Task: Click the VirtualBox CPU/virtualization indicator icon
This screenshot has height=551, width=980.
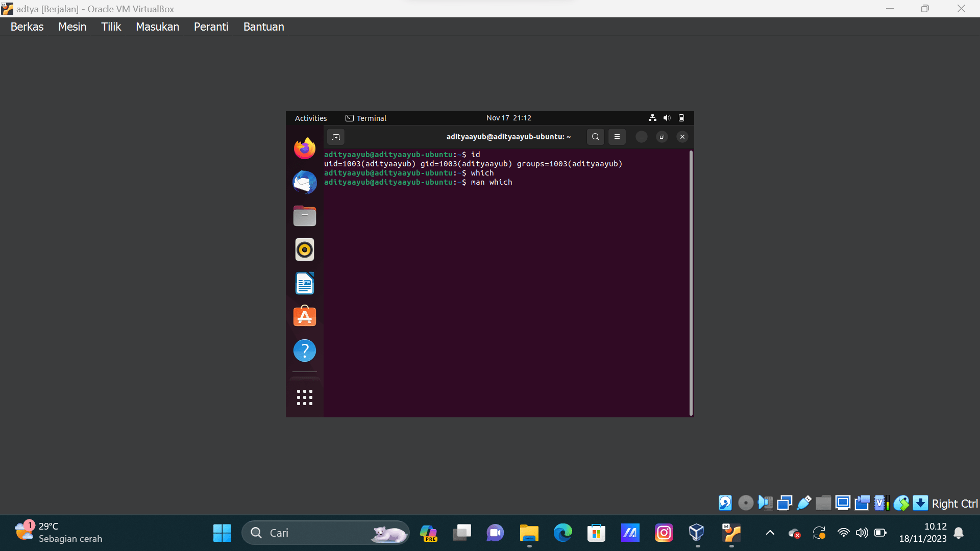Action: (x=881, y=503)
